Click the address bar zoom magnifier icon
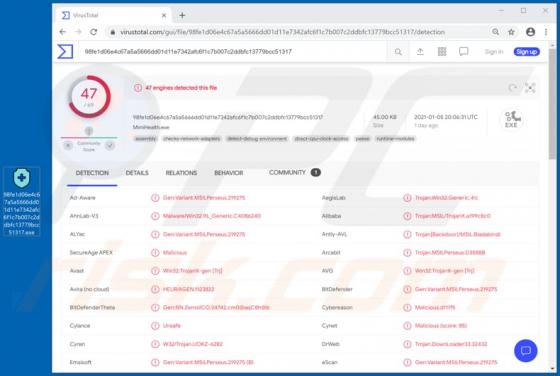The height and width of the screenshot is (376, 560). tap(495, 32)
